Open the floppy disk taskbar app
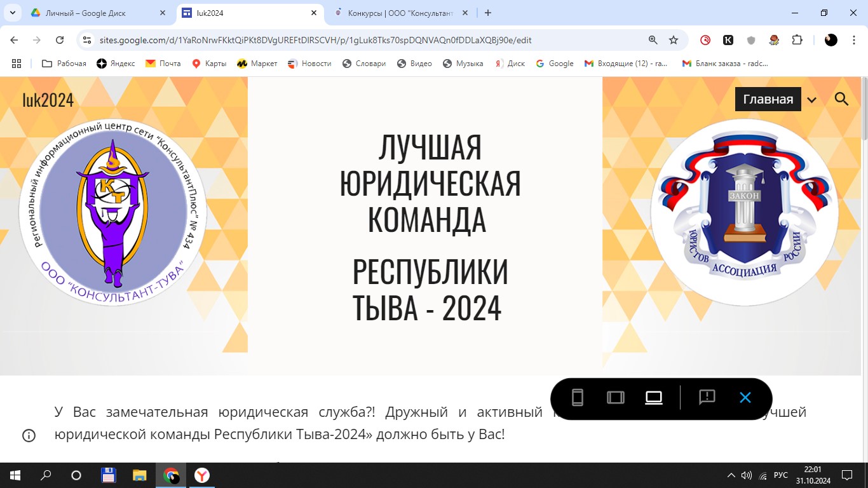This screenshot has width=868, height=488. point(108,475)
